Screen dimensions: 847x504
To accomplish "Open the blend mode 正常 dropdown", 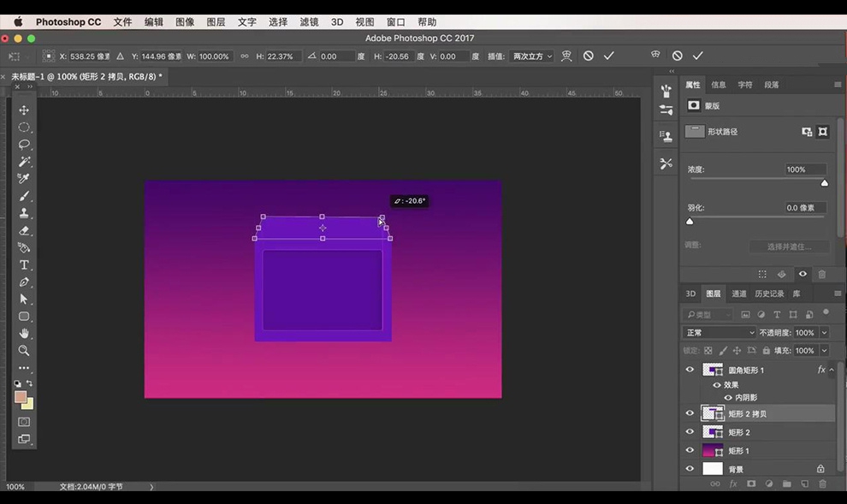I will coord(719,333).
